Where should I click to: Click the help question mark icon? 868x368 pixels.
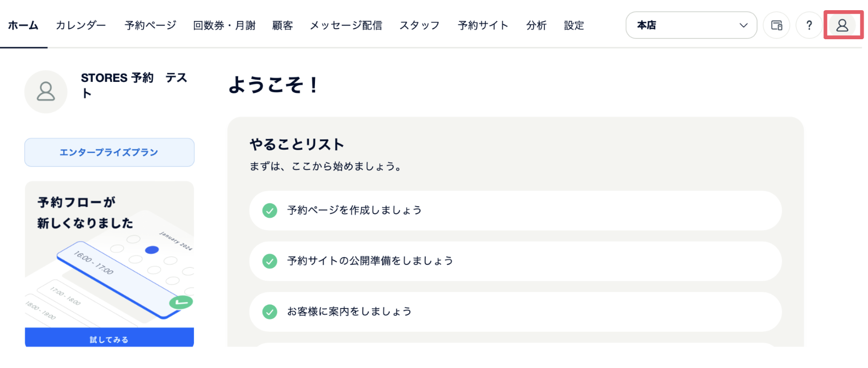click(808, 25)
